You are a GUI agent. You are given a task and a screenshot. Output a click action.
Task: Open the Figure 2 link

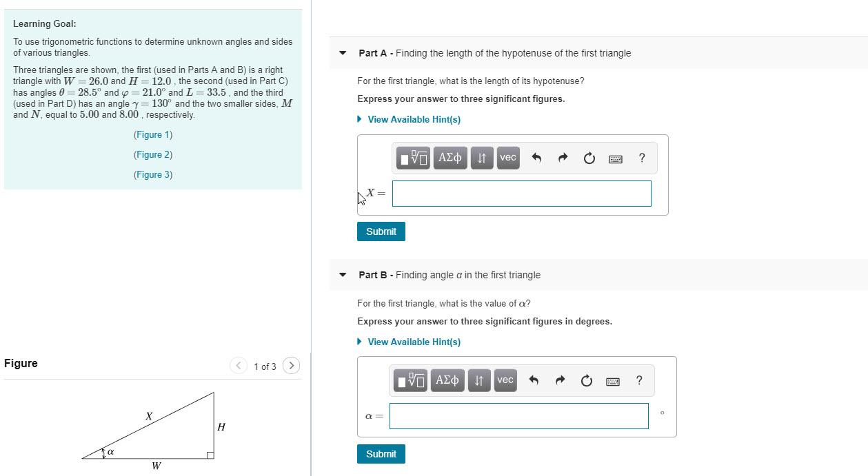(x=153, y=154)
